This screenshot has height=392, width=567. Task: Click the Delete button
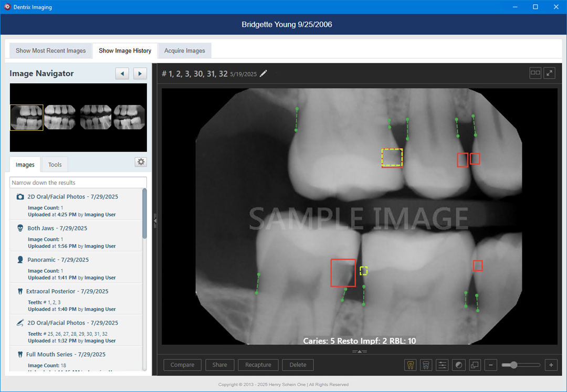298,365
